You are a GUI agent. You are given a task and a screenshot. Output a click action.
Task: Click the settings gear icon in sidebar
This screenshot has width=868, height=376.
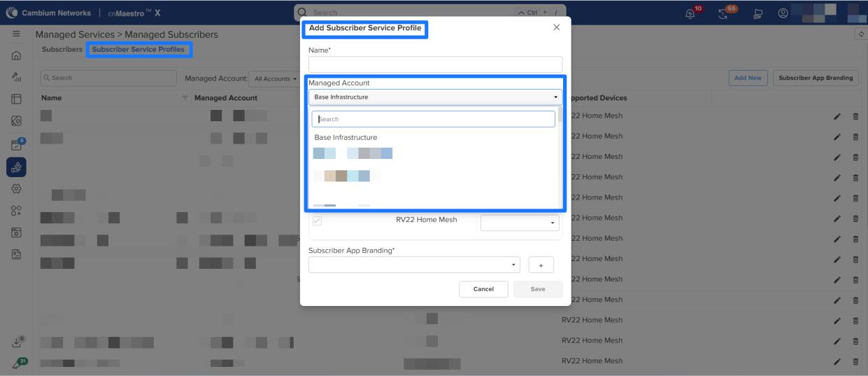pyautogui.click(x=16, y=188)
